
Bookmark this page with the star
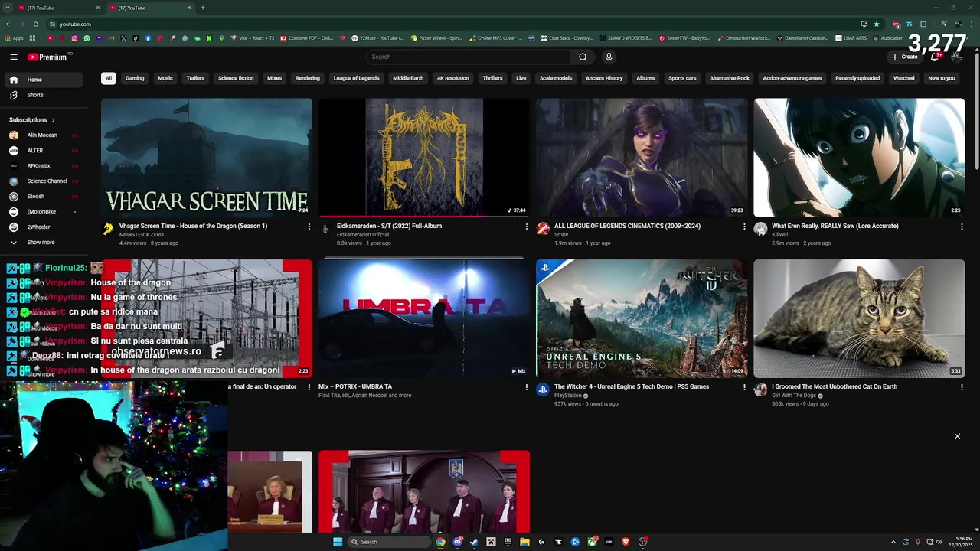pos(877,24)
